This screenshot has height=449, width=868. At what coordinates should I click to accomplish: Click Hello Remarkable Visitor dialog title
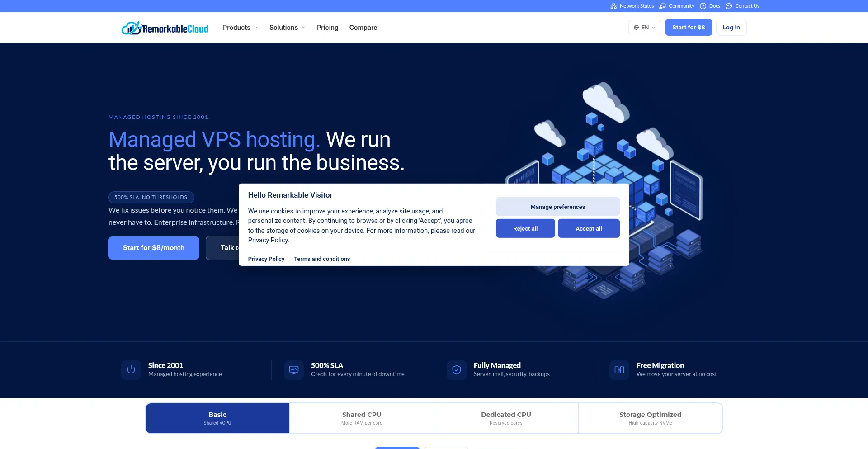290,195
